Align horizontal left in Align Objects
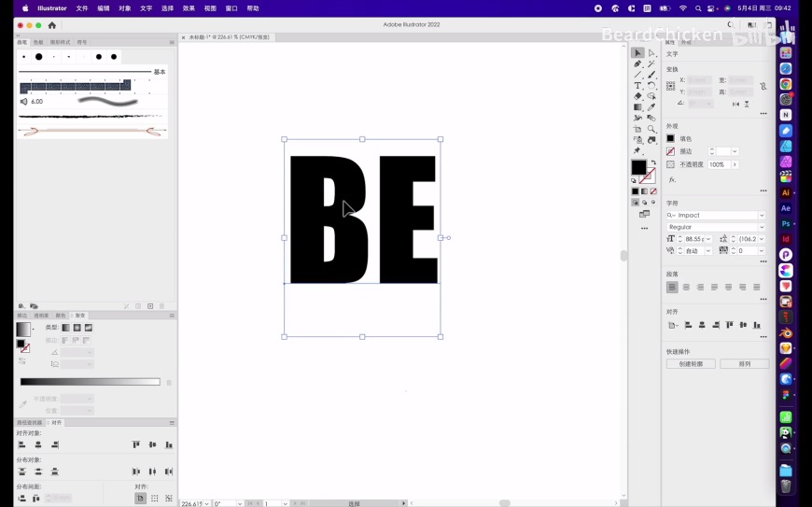Image resolution: width=812 pixels, height=507 pixels. (21, 444)
